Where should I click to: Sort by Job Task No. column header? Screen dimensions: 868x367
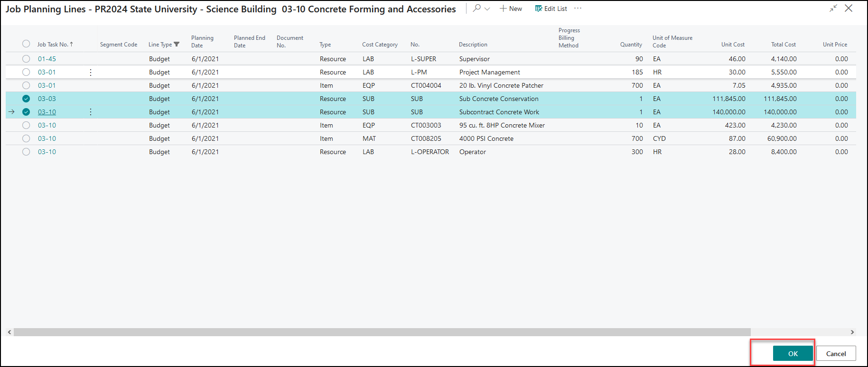coord(55,45)
